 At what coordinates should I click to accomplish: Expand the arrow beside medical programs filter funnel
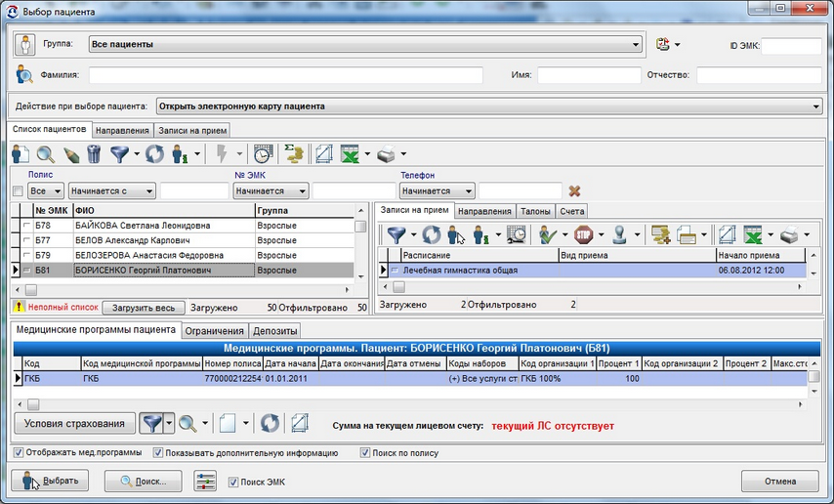tap(169, 424)
